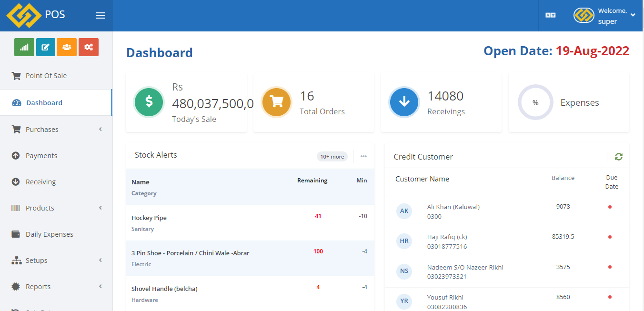Click the teal edit shortcut button
Image resolution: width=644 pixels, height=311 pixels.
(45, 47)
